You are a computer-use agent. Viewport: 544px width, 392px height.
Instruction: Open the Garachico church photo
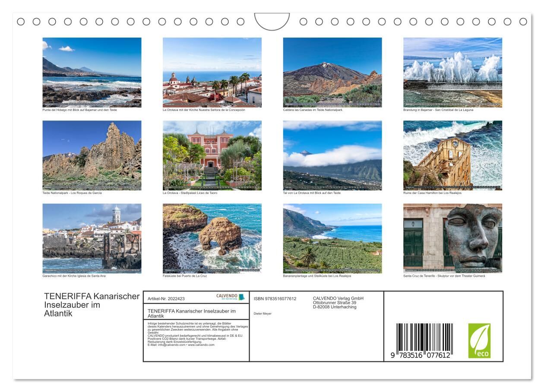pos(92,238)
